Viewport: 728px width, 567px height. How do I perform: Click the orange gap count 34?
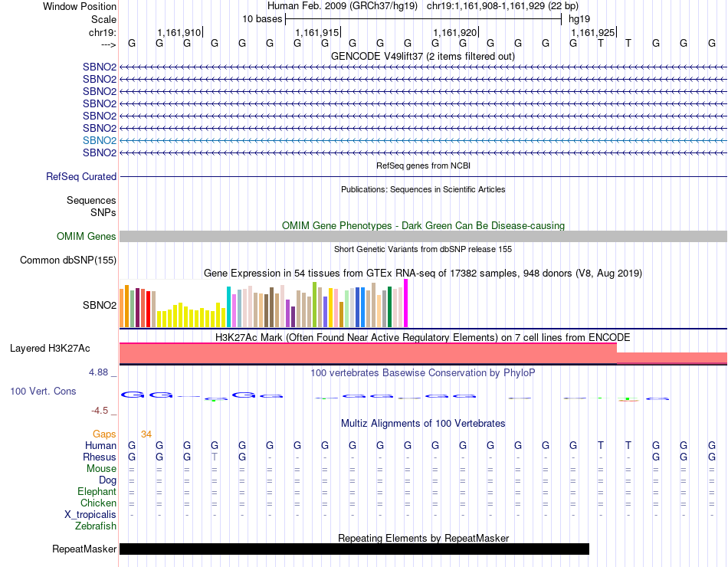click(x=146, y=434)
